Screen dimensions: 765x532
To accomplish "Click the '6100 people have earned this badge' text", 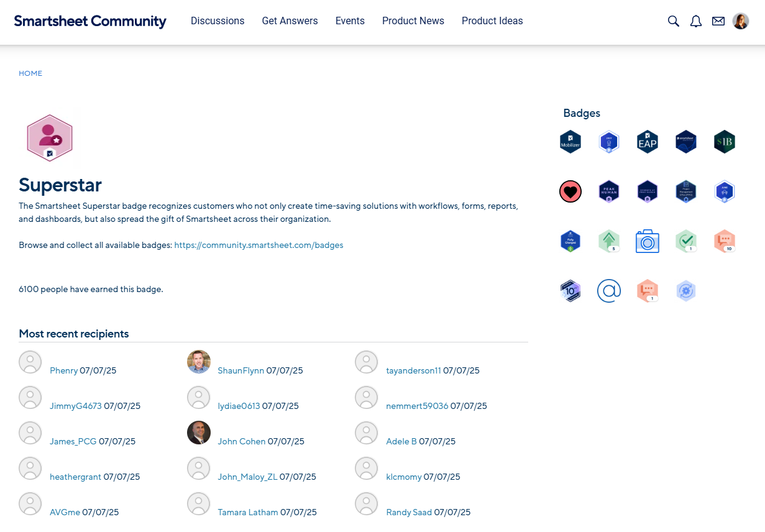I will [x=91, y=290].
